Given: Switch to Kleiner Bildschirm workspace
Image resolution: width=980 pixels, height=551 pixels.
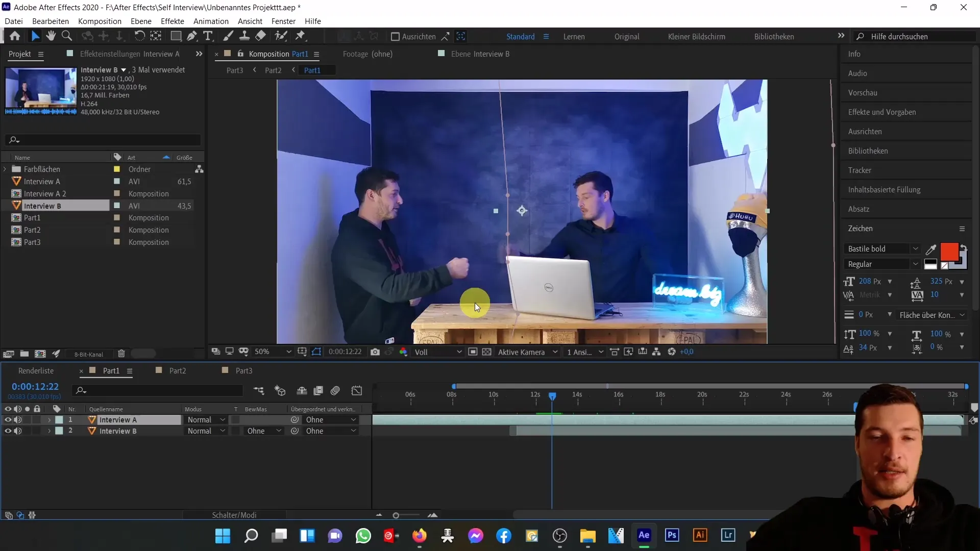Looking at the screenshot, I should point(696,37).
